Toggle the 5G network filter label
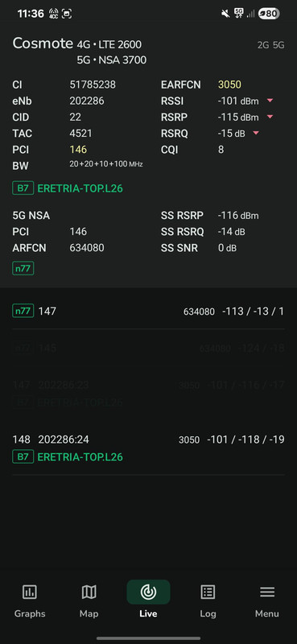 coord(278,45)
